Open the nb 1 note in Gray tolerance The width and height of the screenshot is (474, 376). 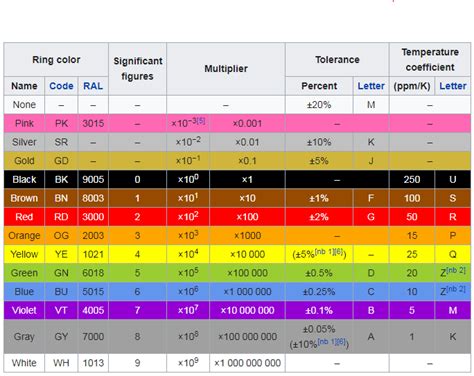click(x=327, y=341)
